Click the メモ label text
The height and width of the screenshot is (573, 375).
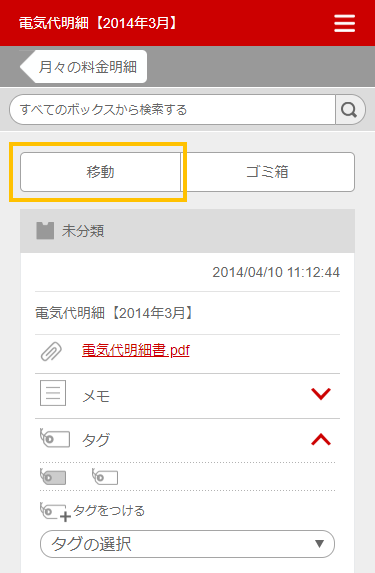96,396
